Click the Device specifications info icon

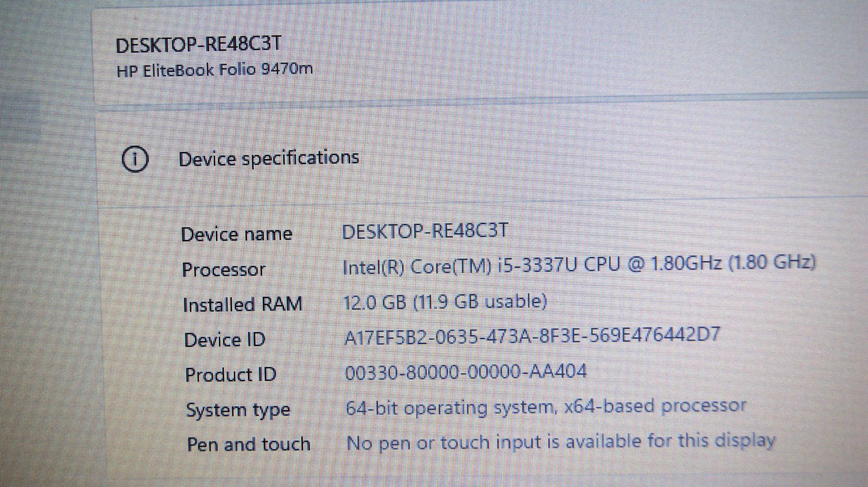(x=135, y=160)
